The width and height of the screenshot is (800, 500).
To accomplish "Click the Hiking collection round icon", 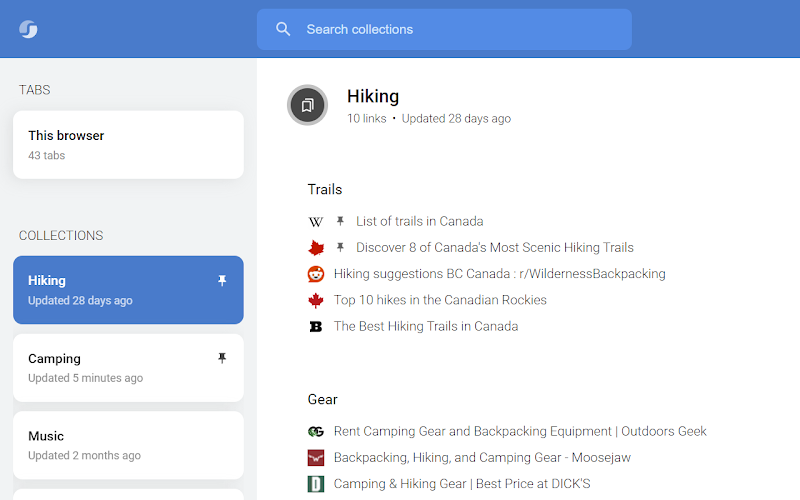I will click(x=307, y=105).
